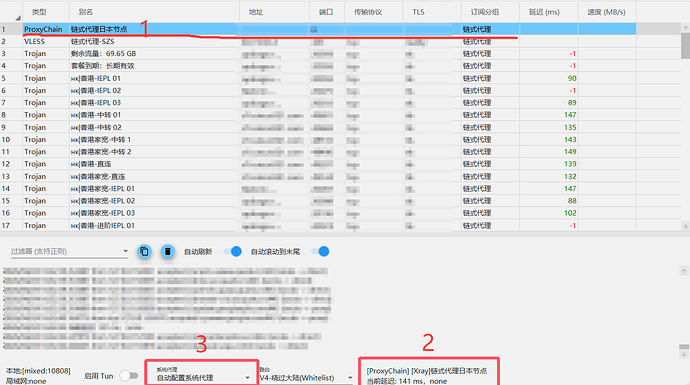Disable the 自动滚动到末尾 switch

coord(320,251)
